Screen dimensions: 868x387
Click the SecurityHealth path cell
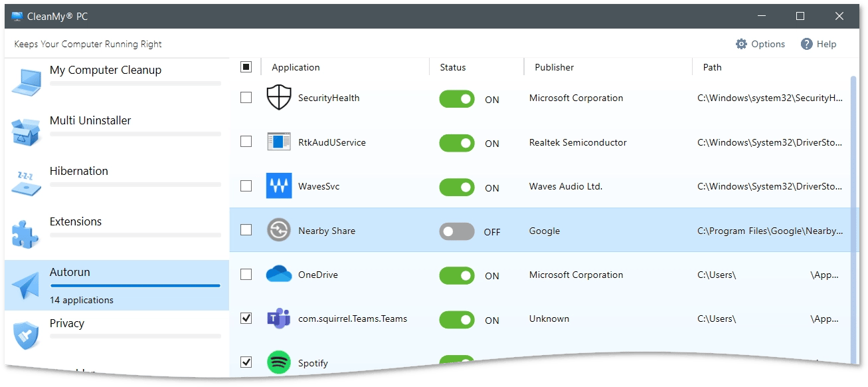pyautogui.click(x=770, y=98)
